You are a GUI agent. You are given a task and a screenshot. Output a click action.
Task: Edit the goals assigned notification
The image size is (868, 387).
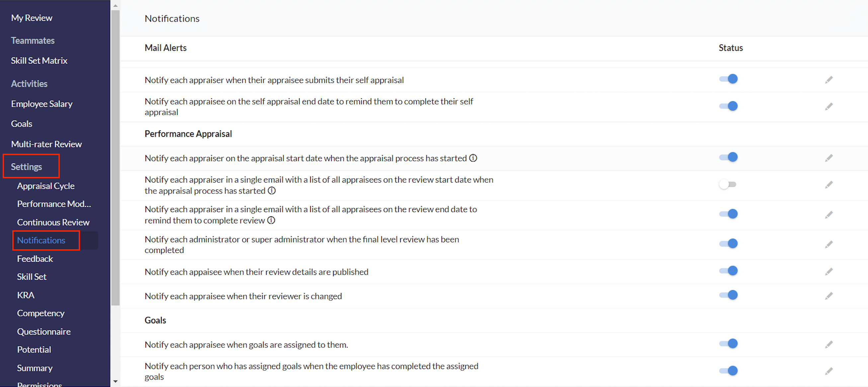pyautogui.click(x=828, y=345)
